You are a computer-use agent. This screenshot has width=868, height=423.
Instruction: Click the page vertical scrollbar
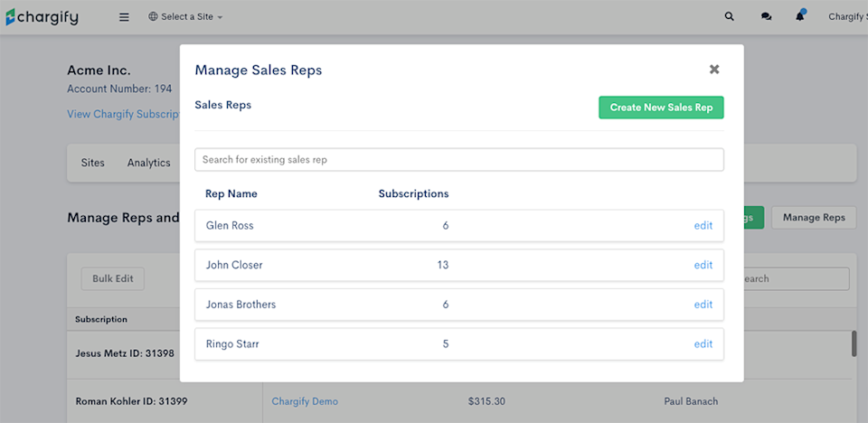click(x=854, y=343)
